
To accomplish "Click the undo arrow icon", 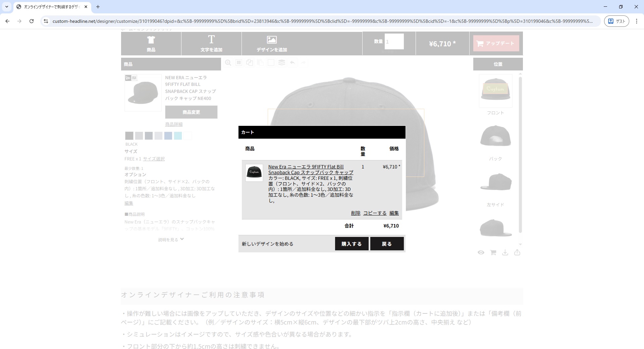I will [292, 63].
